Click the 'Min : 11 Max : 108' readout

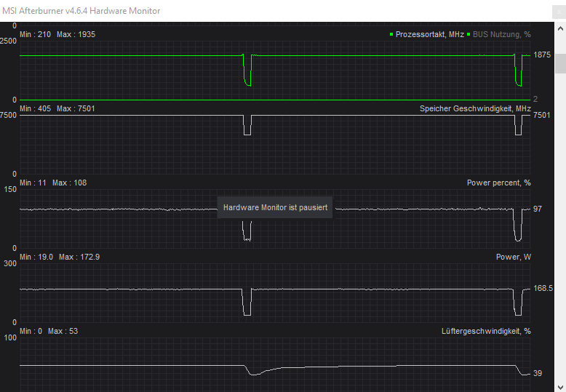coord(53,183)
